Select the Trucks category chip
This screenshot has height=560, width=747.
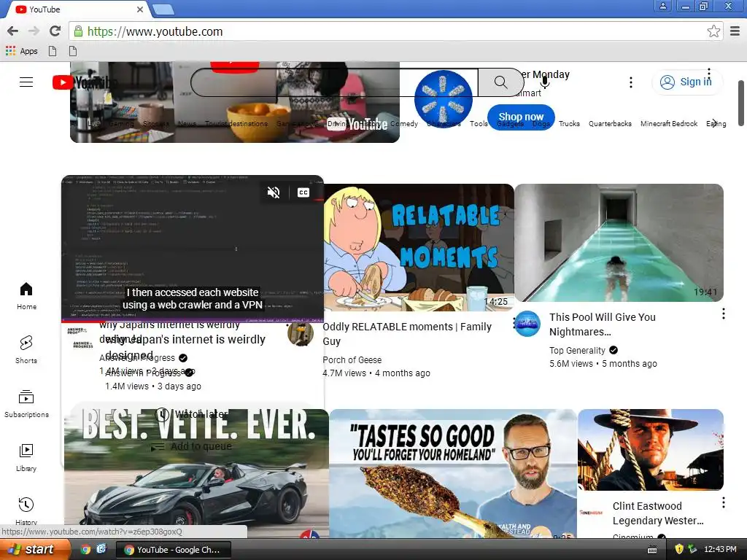coord(569,124)
